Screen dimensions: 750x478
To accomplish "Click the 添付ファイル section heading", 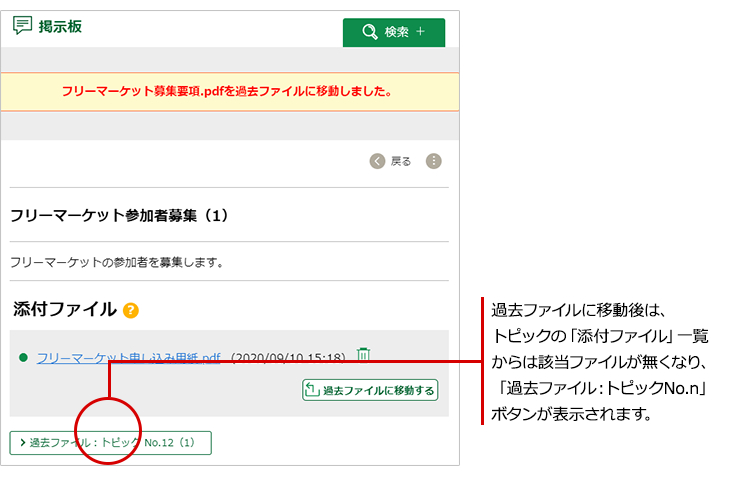I will coord(65,309).
